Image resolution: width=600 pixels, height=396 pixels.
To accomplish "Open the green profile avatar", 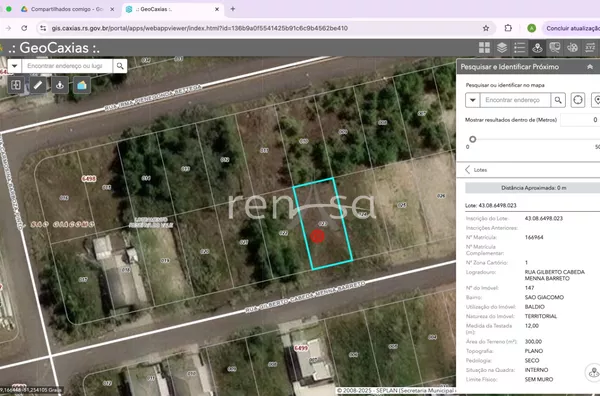I will (x=531, y=28).
